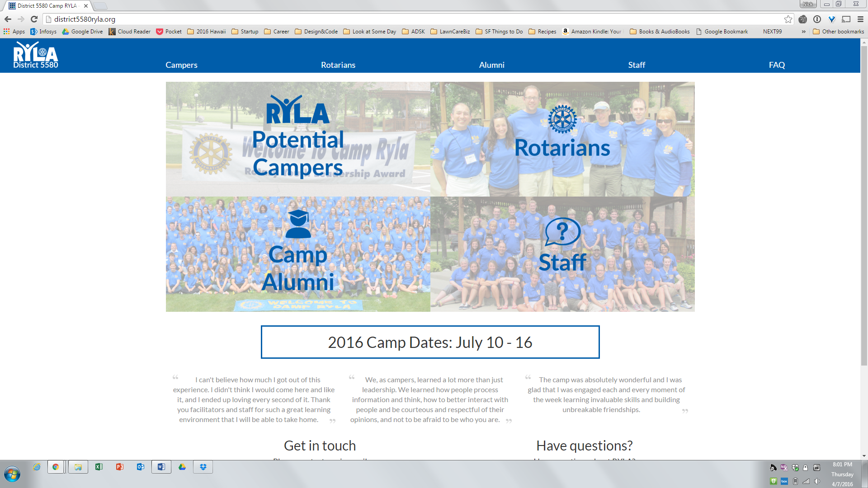Image resolution: width=868 pixels, height=488 pixels.
Task: Open the Pocket bookmark
Action: point(169,32)
